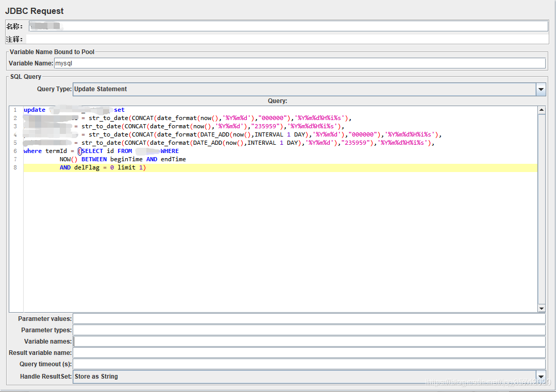Image resolution: width=556 pixels, height=392 pixels.
Task: Click 'beginTime' on line 7
Action: (x=126, y=159)
